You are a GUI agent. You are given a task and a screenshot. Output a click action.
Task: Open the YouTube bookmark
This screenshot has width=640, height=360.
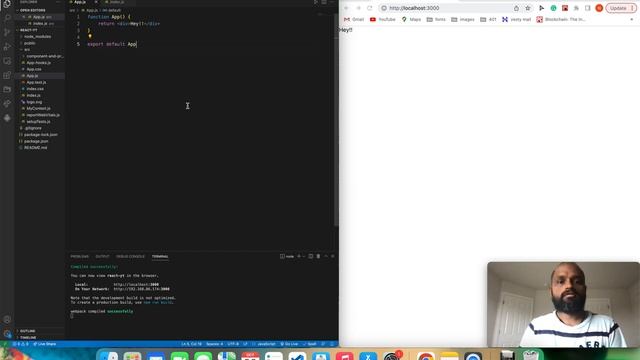383,20
